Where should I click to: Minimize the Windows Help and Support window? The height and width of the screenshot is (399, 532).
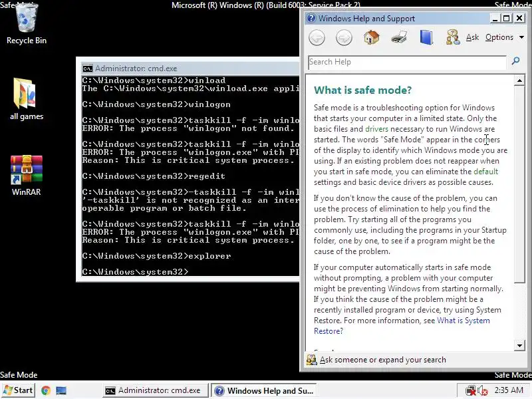[x=495, y=19]
